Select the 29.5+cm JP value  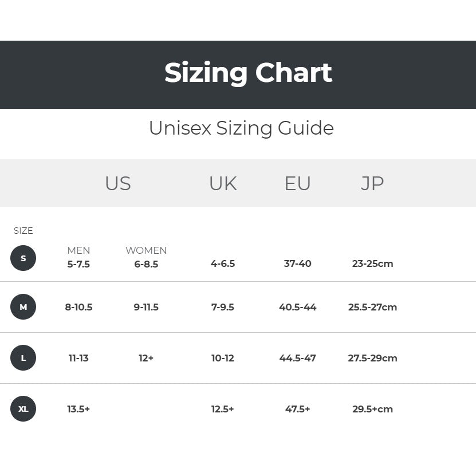pos(372,409)
